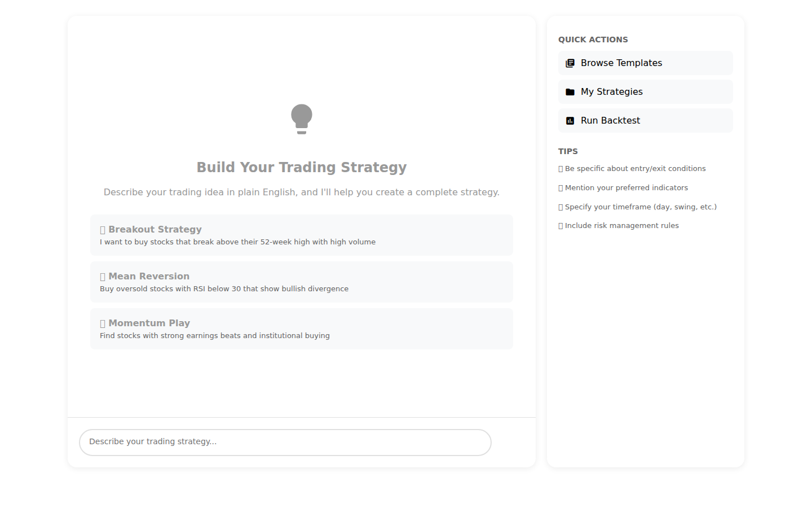Click the lightbulb illustration above the title
812x508 pixels.
[x=302, y=119]
